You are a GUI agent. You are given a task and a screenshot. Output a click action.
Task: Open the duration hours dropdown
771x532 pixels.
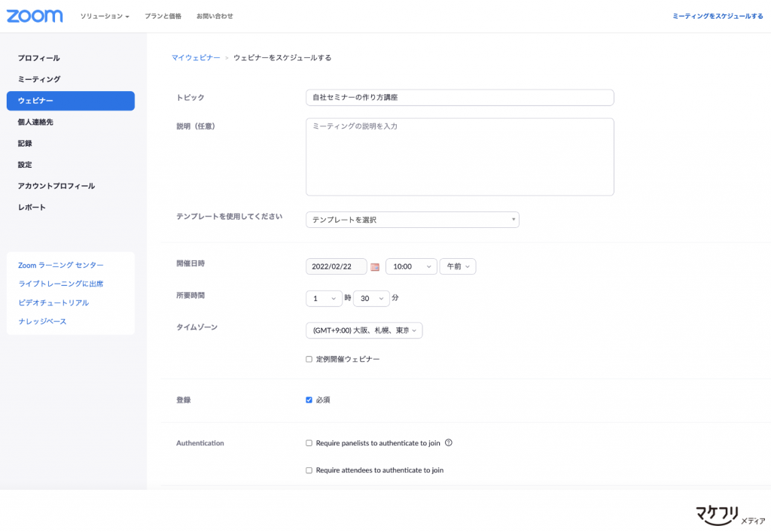[324, 299]
